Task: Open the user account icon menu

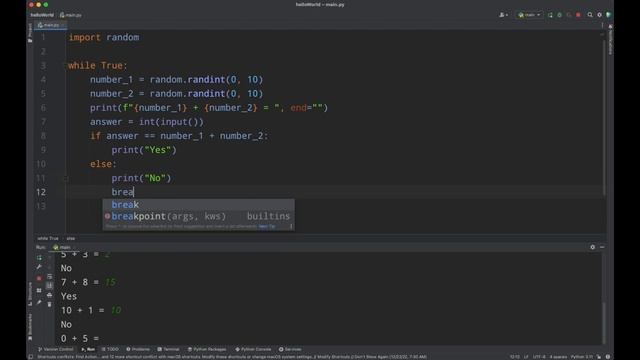Action: point(503,15)
